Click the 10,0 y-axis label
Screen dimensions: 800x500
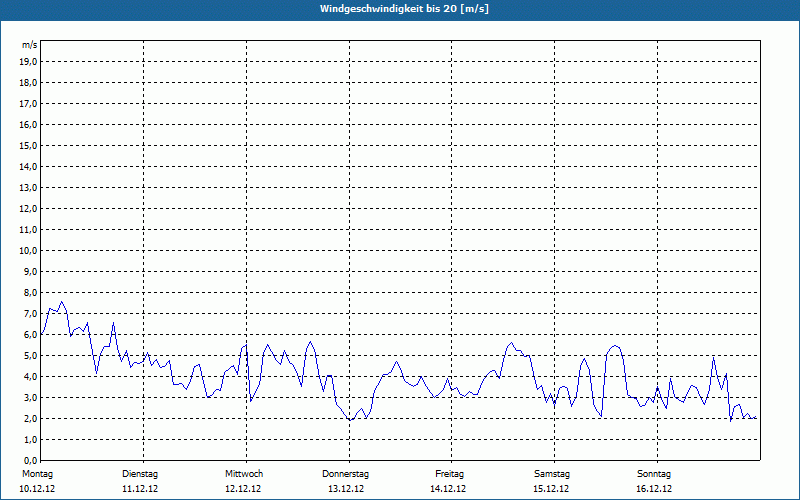pos(28,251)
